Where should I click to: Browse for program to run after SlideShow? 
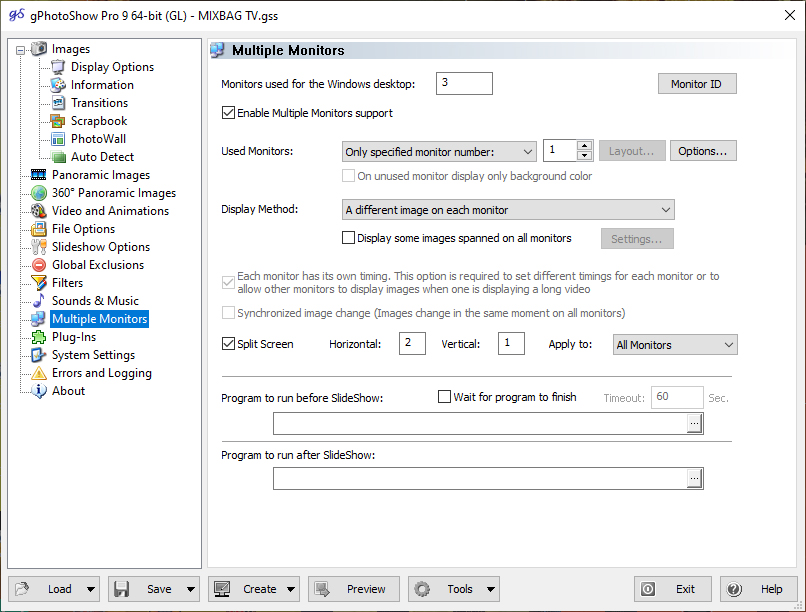click(694, 478)
